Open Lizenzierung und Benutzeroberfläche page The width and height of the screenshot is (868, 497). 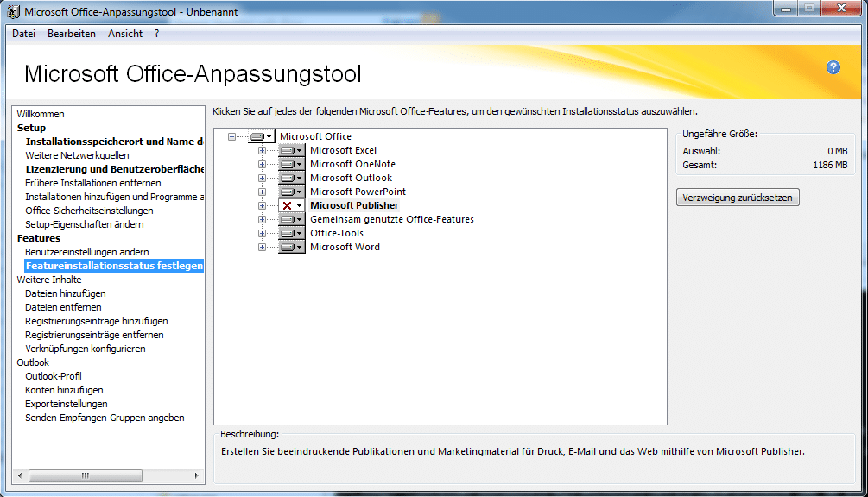tap(115, 169)
